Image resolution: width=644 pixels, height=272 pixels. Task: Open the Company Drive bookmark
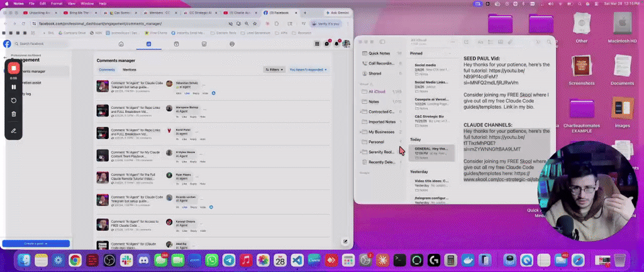[x=72, y=33]
